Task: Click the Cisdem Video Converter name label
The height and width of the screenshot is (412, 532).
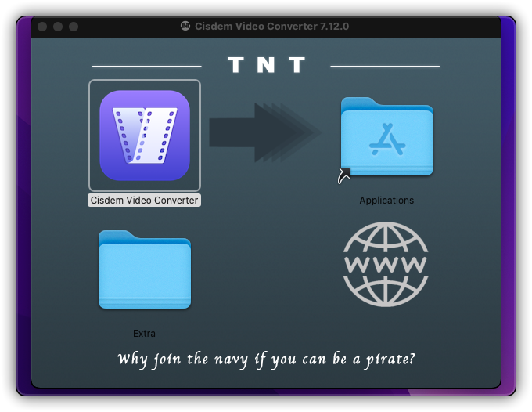Action: point(144,200)
